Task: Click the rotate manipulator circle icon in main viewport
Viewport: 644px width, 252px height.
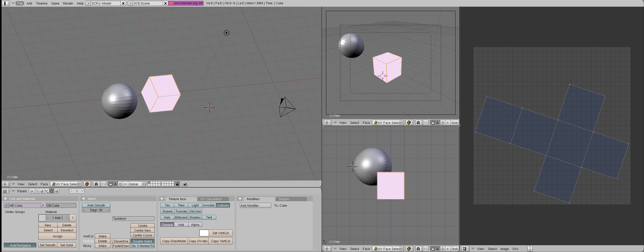Action: pyautogui.click(x=120, y=184)
